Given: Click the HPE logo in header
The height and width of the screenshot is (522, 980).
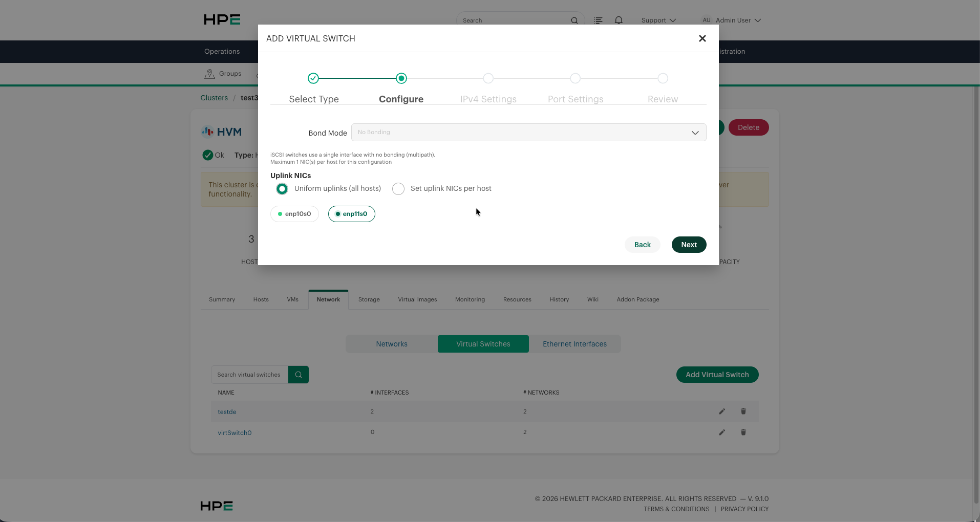Looking at the screenshot, I should tap(222, 19).
